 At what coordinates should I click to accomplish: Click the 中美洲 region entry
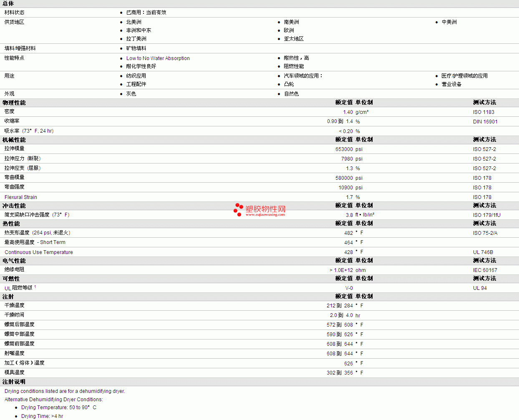(x=449, y=22)
